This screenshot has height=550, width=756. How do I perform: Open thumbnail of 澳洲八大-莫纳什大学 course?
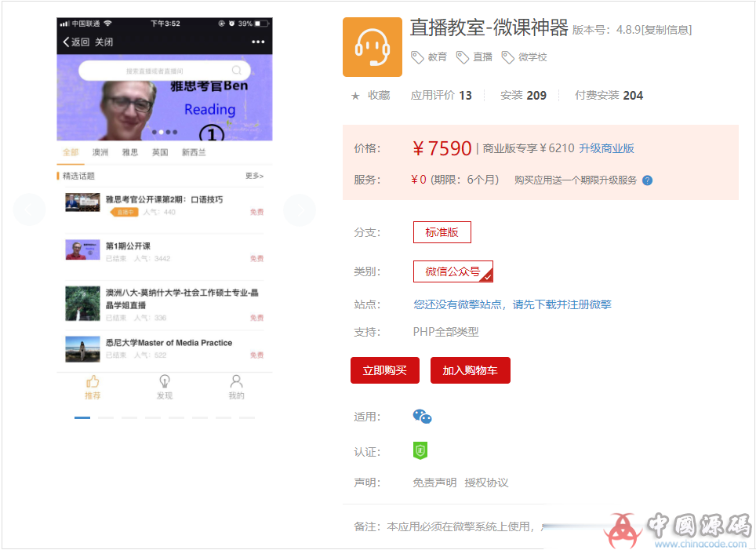(x=82, y=304)
